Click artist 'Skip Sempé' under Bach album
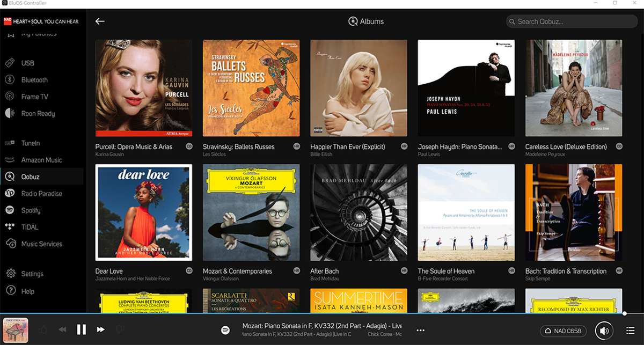The height and width of the screenshot is (345, 644). click(538, 279)
